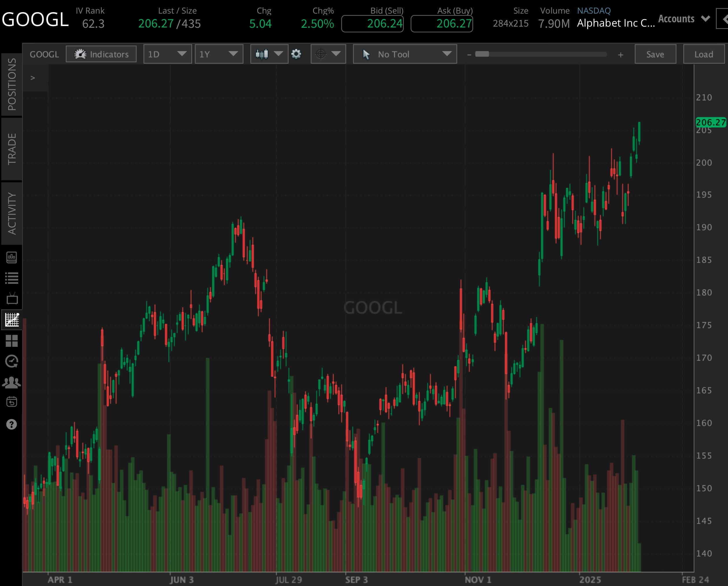Image resolution: width=728 pixels, height=586 pixels.
Task: Open the chart settings gear
Action: point(296,54)
